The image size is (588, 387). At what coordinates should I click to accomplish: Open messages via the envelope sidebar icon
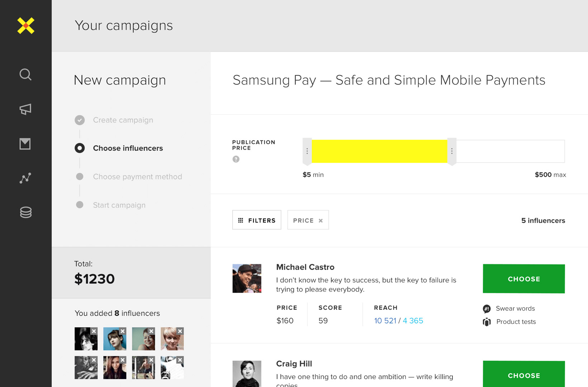point(25,144)
